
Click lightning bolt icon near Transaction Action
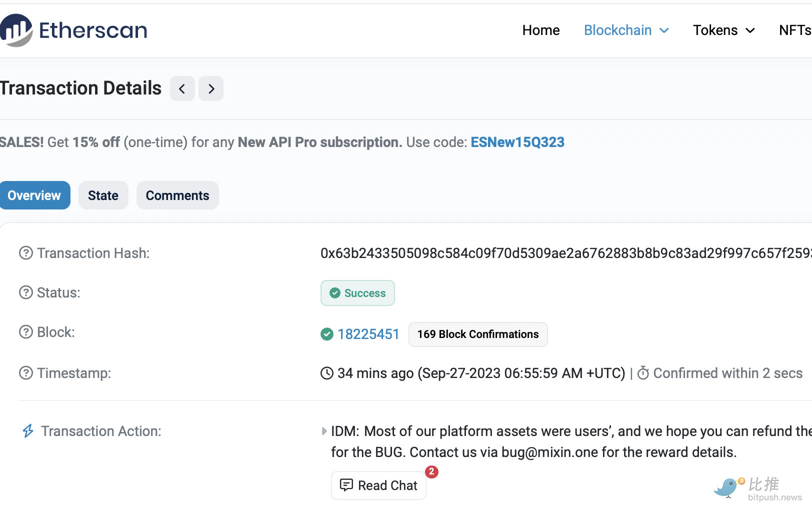(x=28, y=431)
